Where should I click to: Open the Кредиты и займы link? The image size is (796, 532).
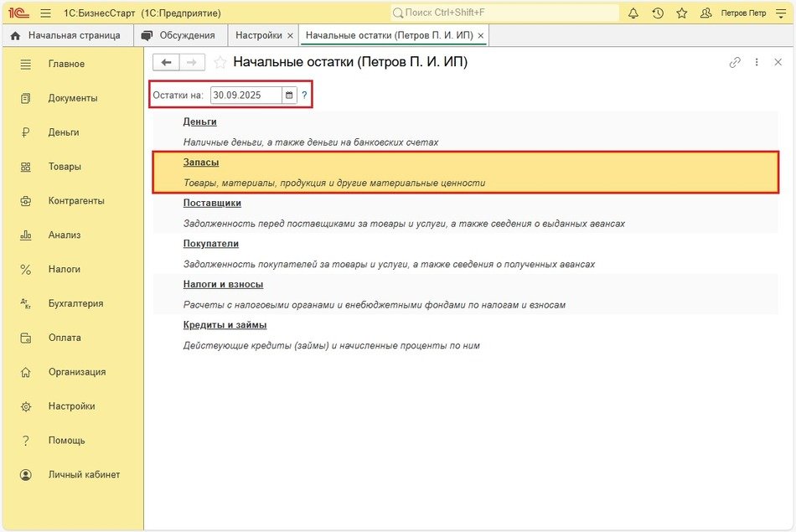pyautogui.click(x=225, y=325)
